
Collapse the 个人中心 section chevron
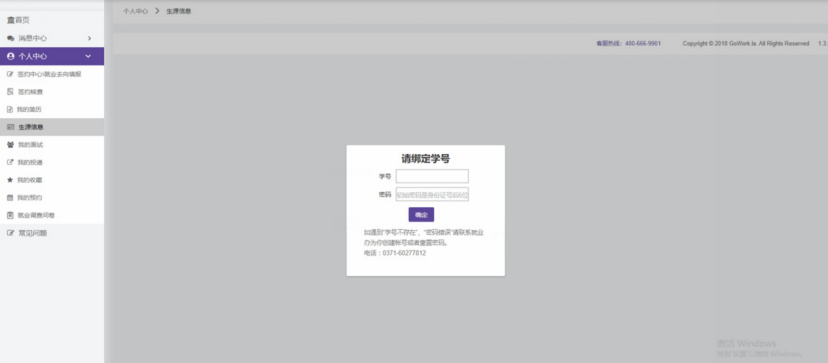click(88, 57)
